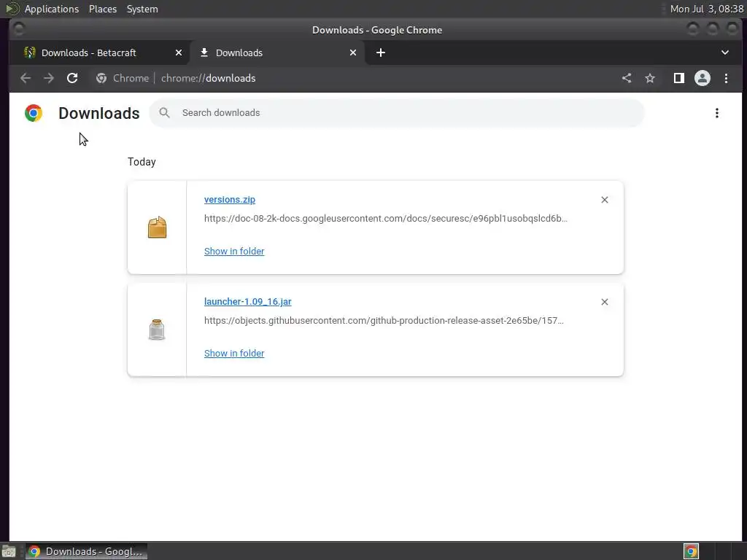The width and height of the screenshot is (747, 560).
Task: Click the Mon Jul 3 clock
Action: pos(706,9)
